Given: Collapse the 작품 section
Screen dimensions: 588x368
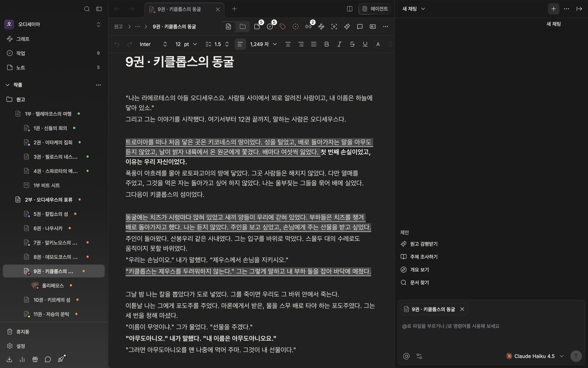Looking at the screenshot, I should tap(8, 85).
